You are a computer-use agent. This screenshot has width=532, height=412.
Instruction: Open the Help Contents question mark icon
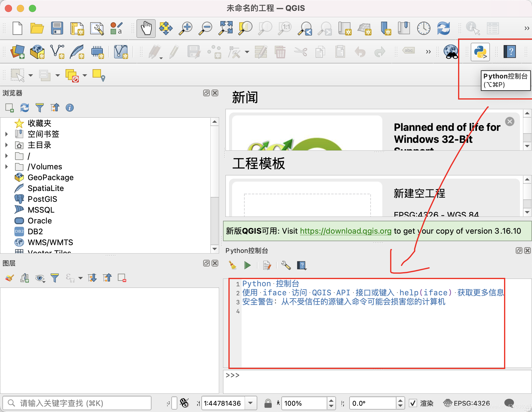tap(510, 52)
